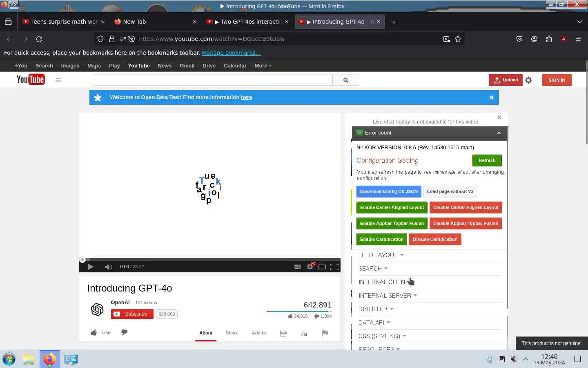Open the transcript icon below video
Image resolution: width=588 pixels, height=368 pixels.
[283, 333]
